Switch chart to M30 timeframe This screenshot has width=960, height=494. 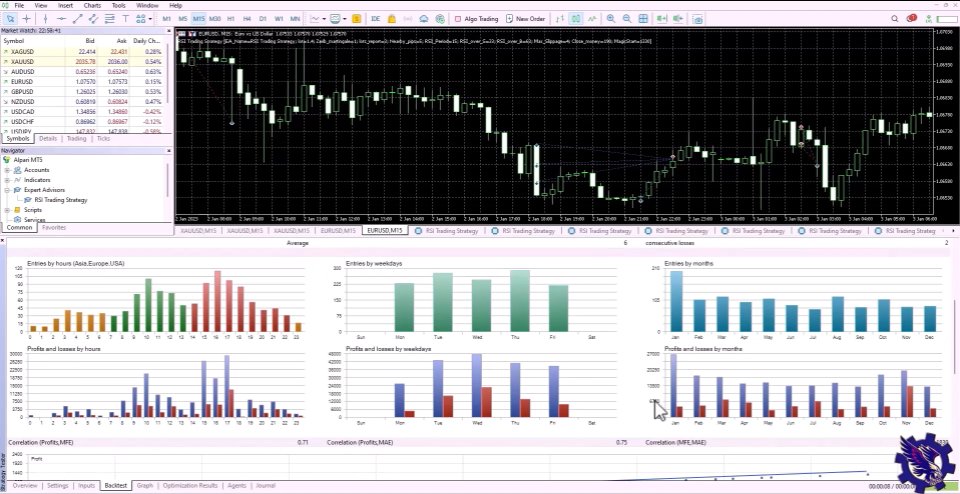[215, 19]
